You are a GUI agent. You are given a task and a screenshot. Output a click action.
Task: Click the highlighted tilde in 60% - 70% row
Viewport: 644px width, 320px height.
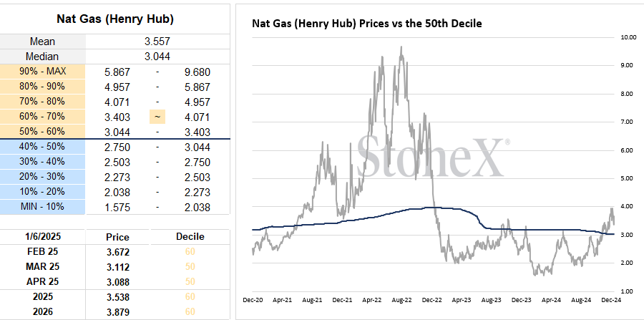(157, 117)
